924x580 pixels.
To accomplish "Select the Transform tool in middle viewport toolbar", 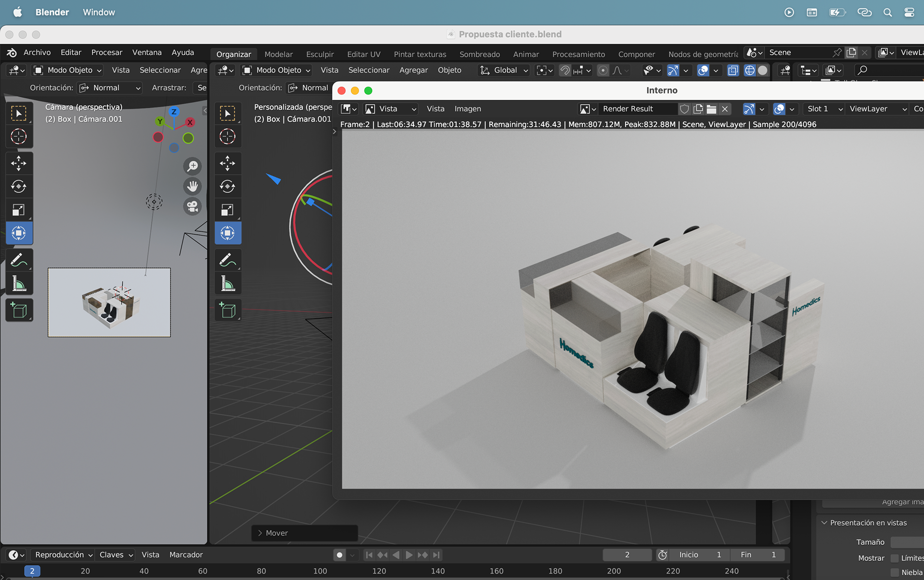I will [x=228, y=233].
